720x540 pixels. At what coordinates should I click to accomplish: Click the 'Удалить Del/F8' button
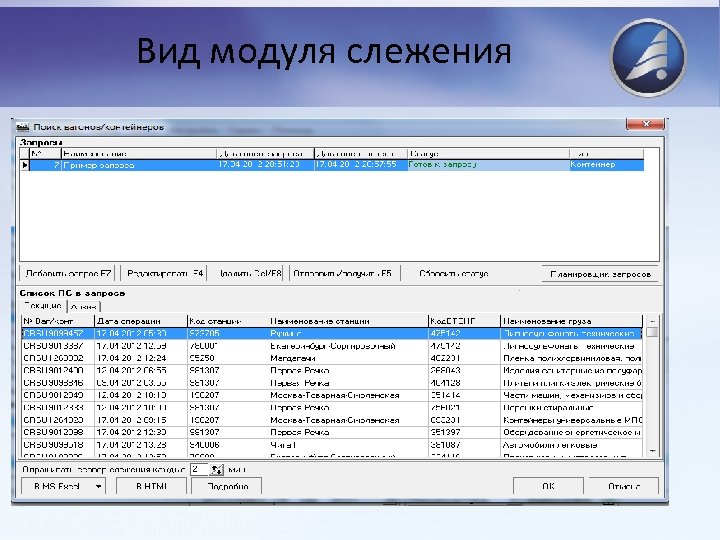click(x=250, y=274)
